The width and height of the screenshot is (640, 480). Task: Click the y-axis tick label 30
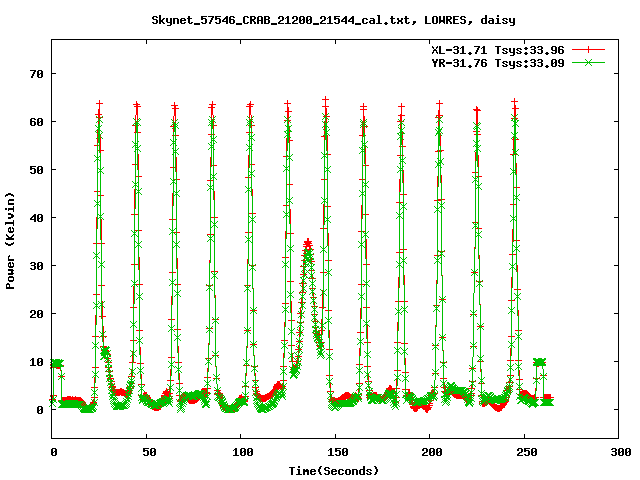[x=36, y=266]
